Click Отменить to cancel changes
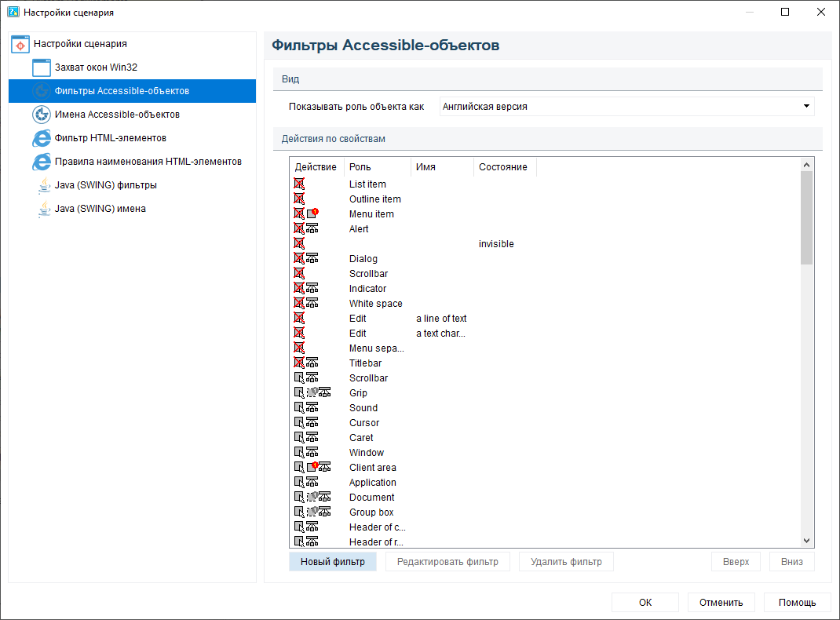 pos(721,603)
